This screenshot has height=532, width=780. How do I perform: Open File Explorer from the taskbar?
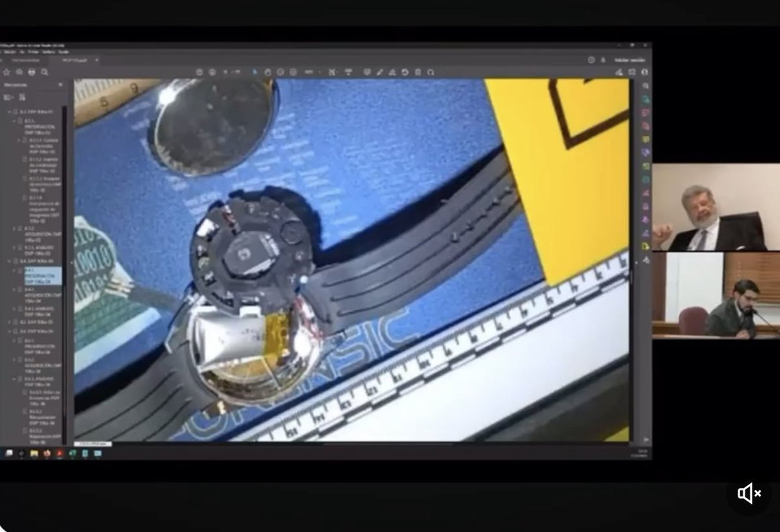(x=34, y=453)
